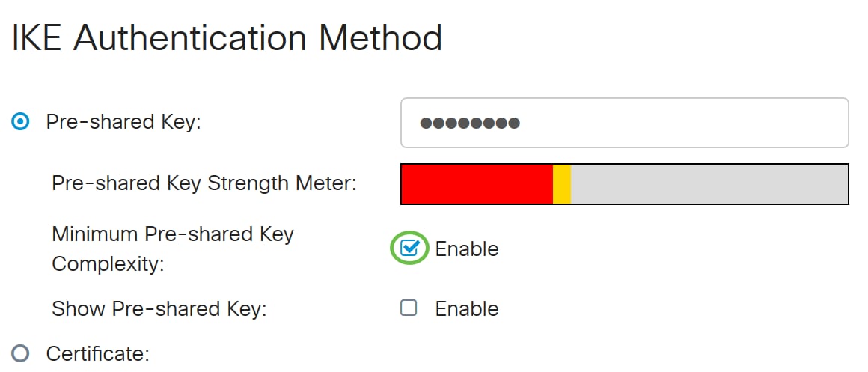Click the "Pre-shared Key Strength Meter:" label

pos(204,183)
